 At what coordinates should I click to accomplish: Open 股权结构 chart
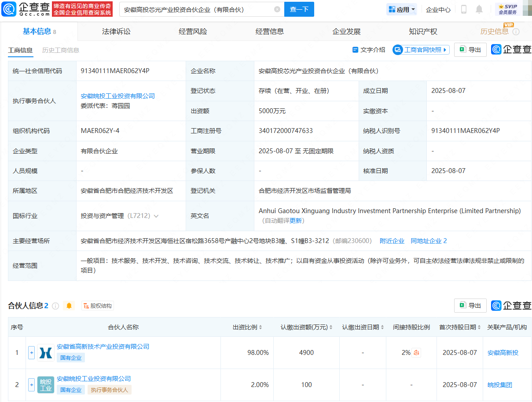[97, 306]
